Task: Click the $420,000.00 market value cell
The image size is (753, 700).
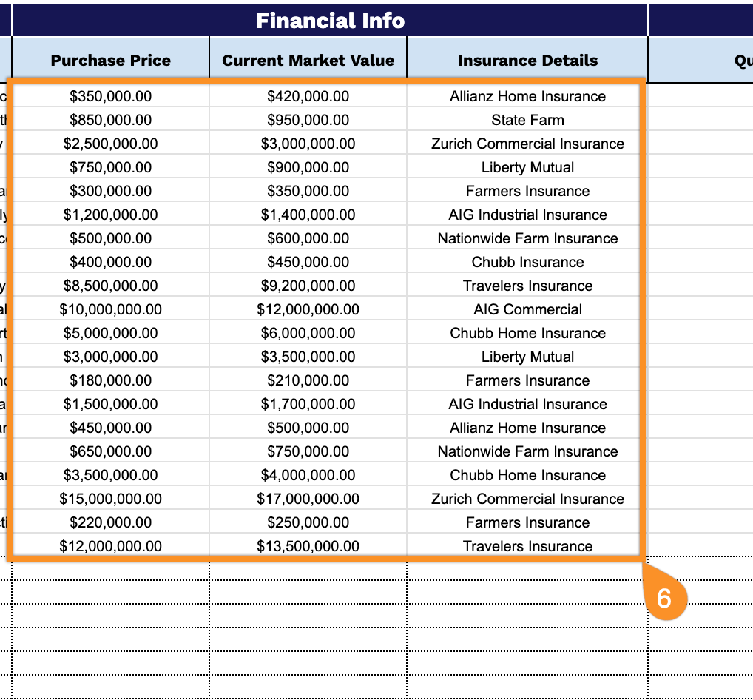Action: tap(308, 96)
